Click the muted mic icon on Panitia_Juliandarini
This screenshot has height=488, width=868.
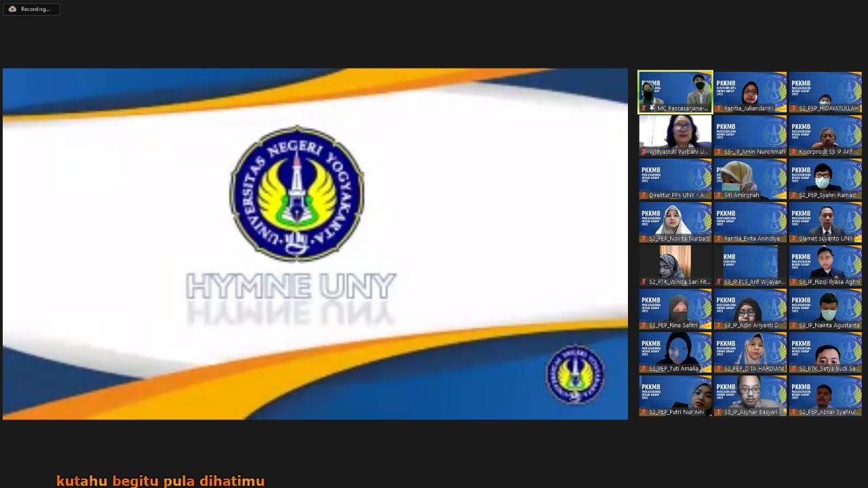coord(719,108)
